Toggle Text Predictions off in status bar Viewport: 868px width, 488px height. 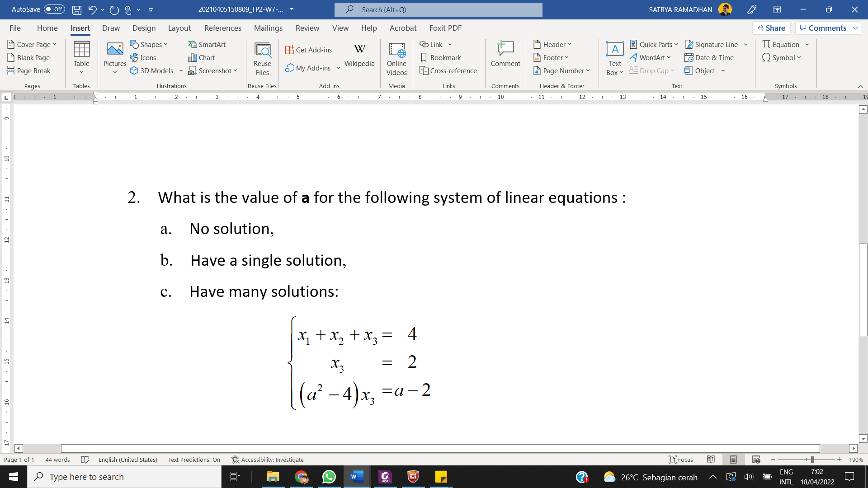pyautogui.click(x=194, y=460)
